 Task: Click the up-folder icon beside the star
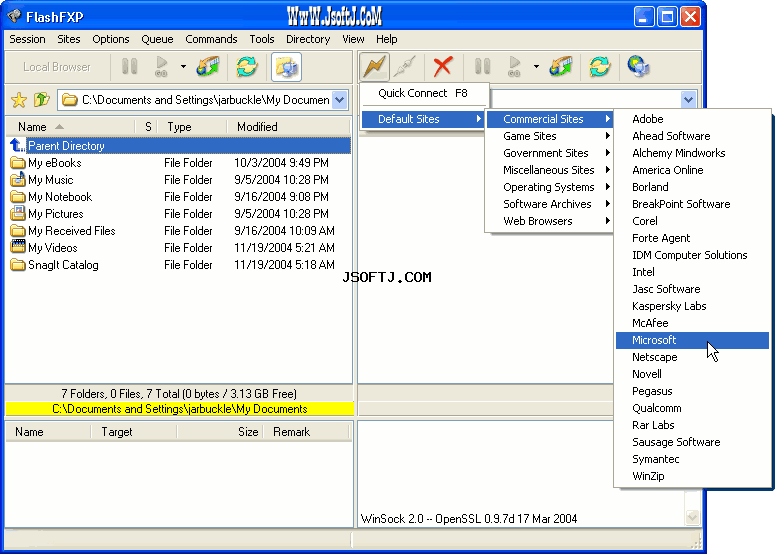pos(42,100)
